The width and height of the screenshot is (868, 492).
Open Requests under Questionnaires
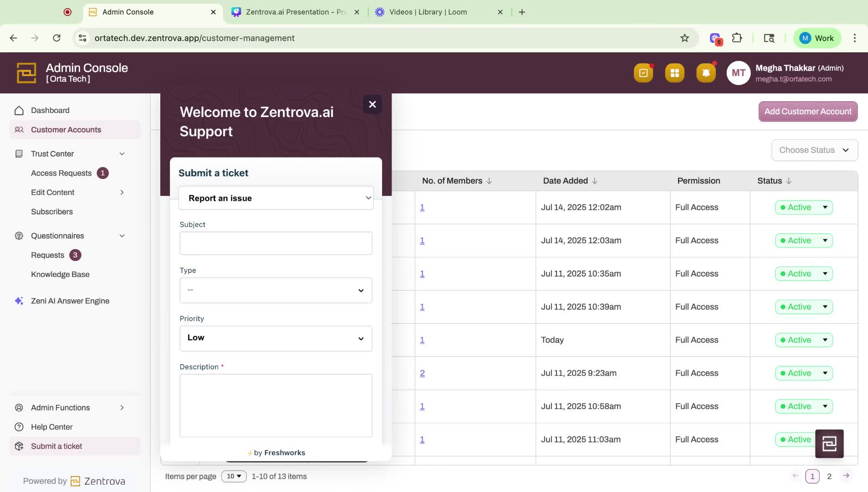coord(47,255)
